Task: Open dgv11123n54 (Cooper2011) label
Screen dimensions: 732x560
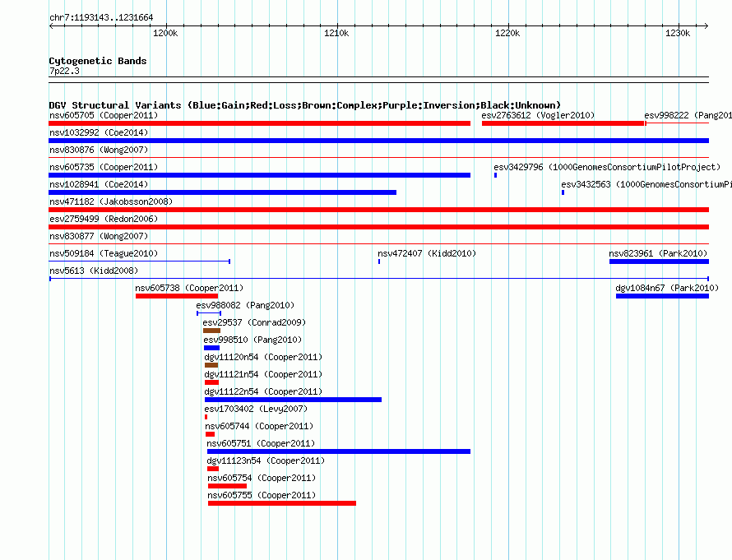Action: coord(266,460)
